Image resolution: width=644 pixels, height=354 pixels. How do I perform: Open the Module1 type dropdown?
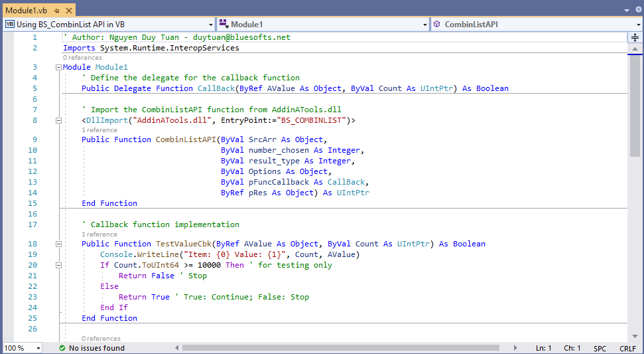(x=323, y=25)
